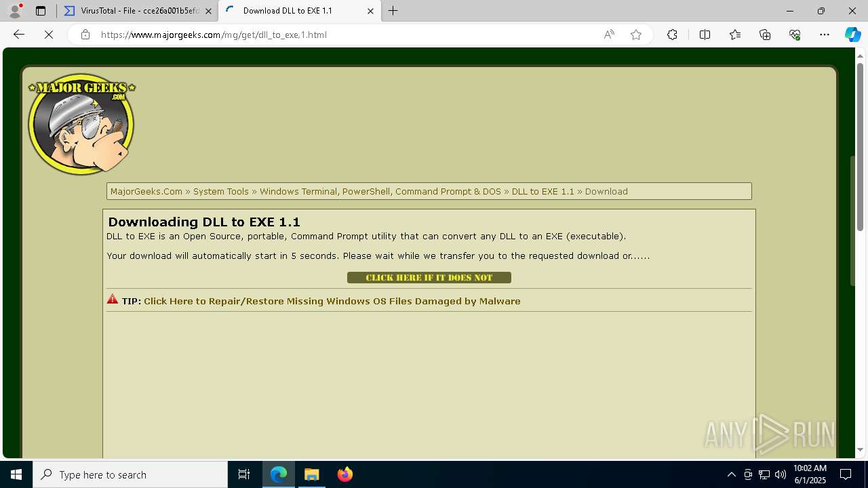Click the MajorGeeks logo
The height and width of the screenshot is (488, 868).
[x=81, y=124]
